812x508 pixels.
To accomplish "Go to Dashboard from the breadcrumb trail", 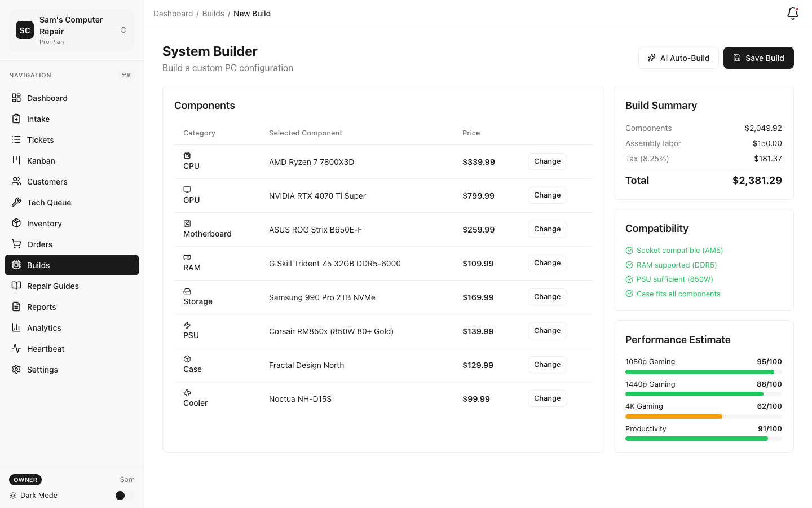I will 173,13.
